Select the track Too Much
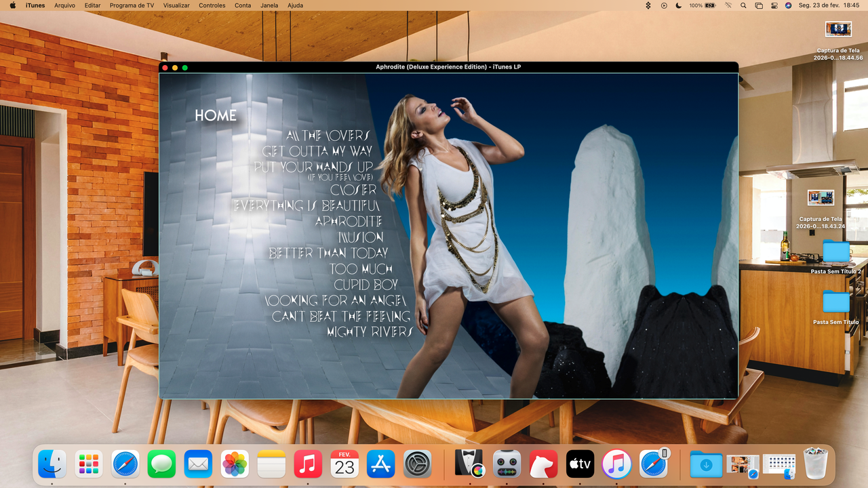The height and width of the screenshot is (488, 868). tap(361, 269)
